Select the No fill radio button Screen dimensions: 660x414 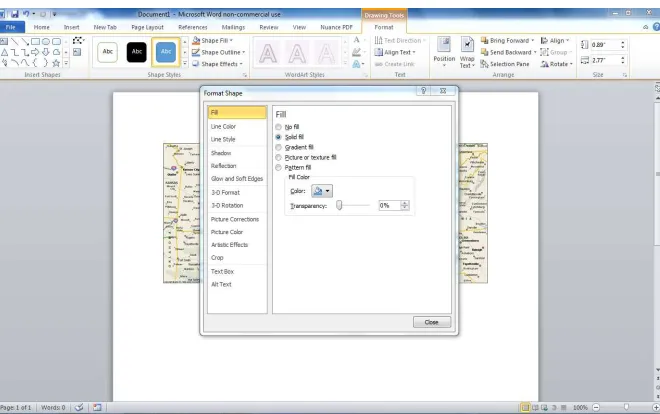(278, 127)
